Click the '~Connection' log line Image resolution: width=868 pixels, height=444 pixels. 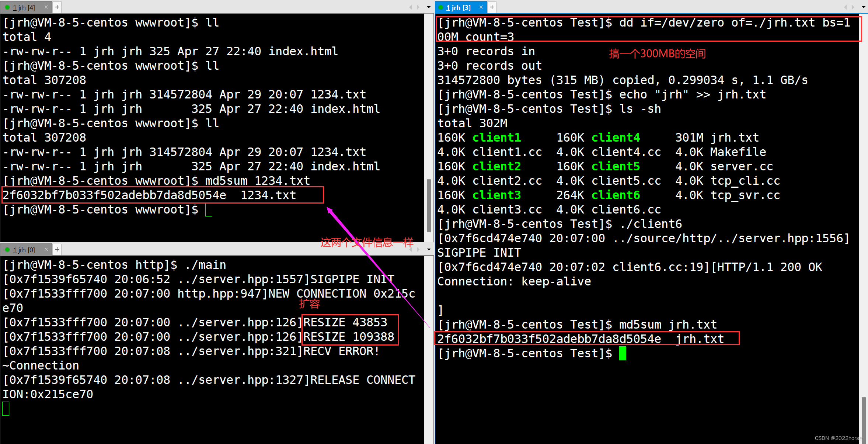[x=41, y=365]
